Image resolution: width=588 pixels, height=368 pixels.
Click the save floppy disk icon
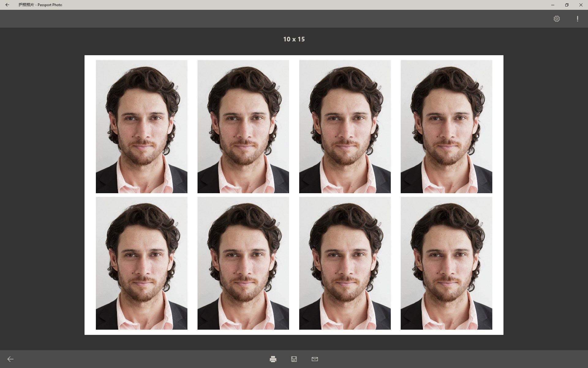point(294,359)
